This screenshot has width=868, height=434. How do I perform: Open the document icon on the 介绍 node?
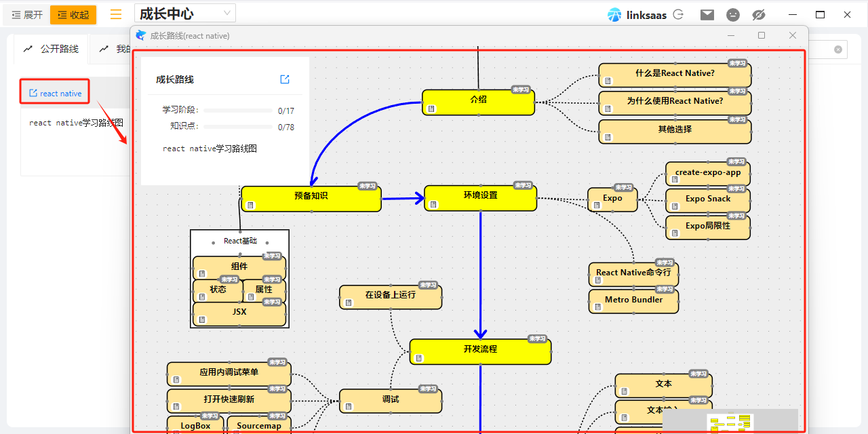point(431,108)
